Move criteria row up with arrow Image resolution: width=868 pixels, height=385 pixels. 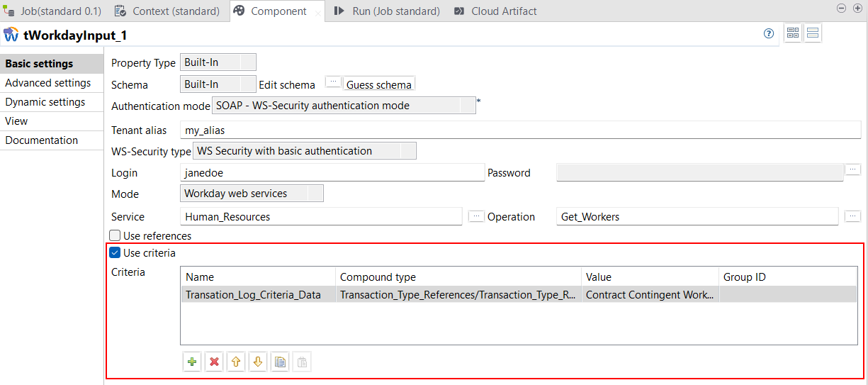(236, 362)
